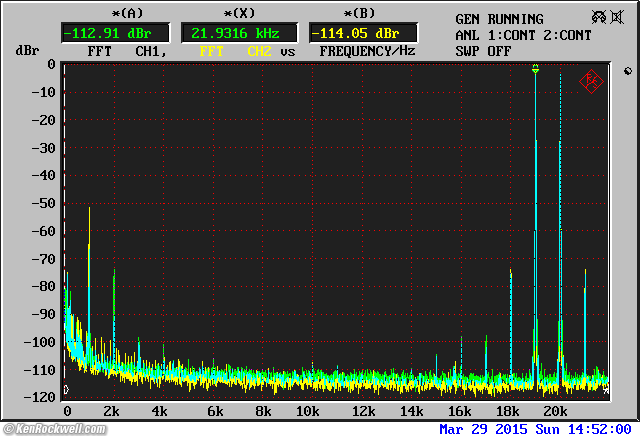Click the cursor marker atop the 19 kHz peak

(536, 69)
